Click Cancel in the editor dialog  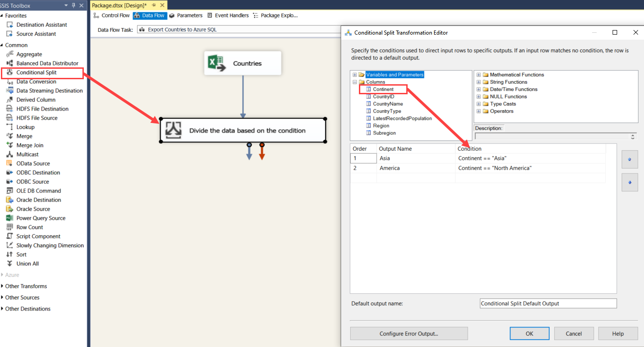(574, 334)
